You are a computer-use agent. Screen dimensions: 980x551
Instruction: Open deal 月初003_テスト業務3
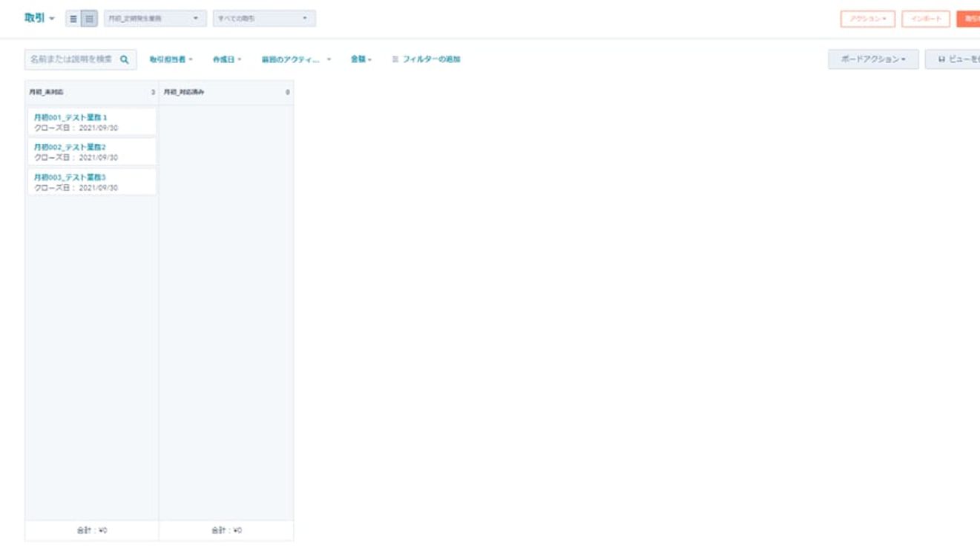pos(70,178)
